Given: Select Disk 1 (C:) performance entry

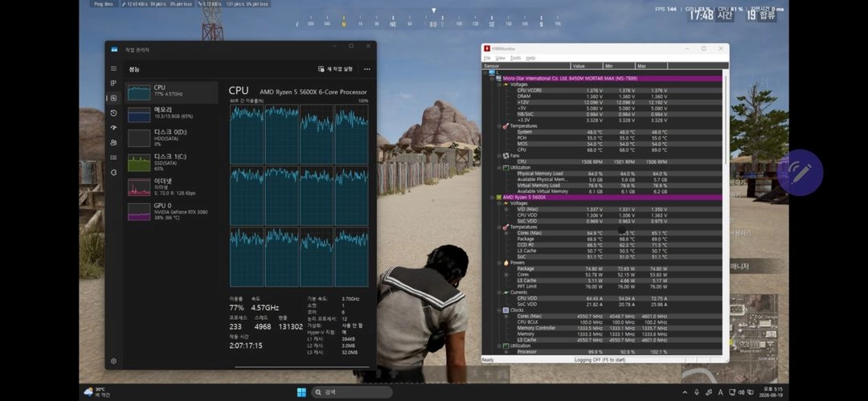Looking at the screenshot, I should (171, 162).
